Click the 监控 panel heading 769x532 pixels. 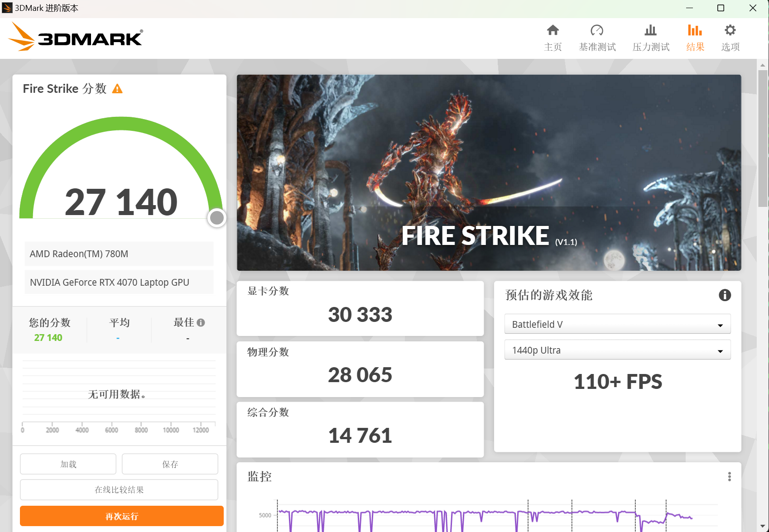click(x=260, y=476)
